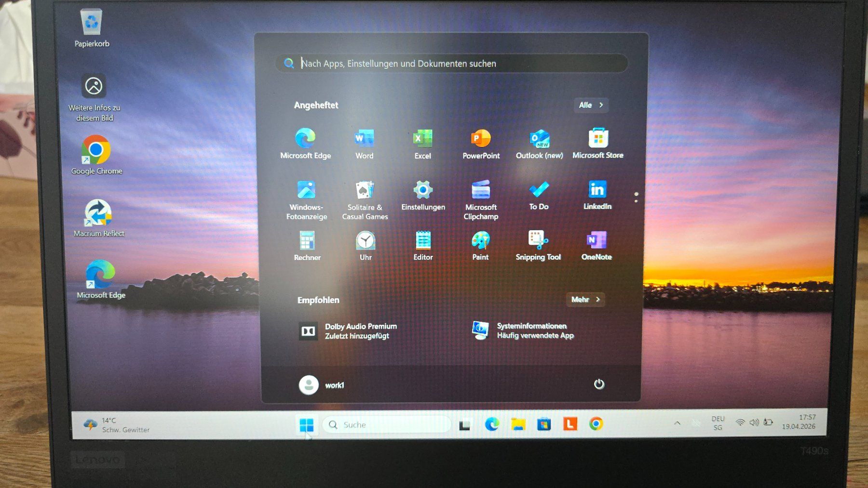This screenshot has width=868, height=488.
Task: Open Editor notepad app
Action: 423,246
